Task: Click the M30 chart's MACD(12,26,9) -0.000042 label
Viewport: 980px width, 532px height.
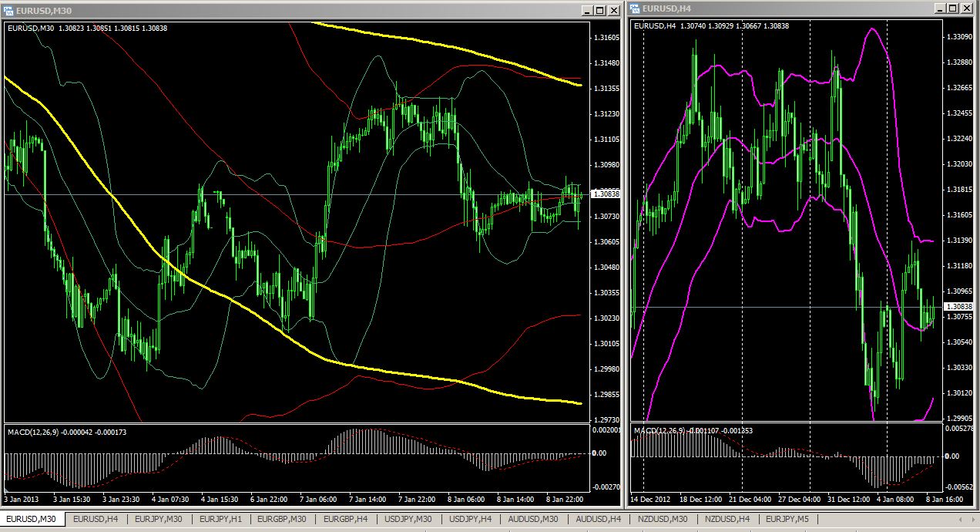Action: [x=66, y=433]
